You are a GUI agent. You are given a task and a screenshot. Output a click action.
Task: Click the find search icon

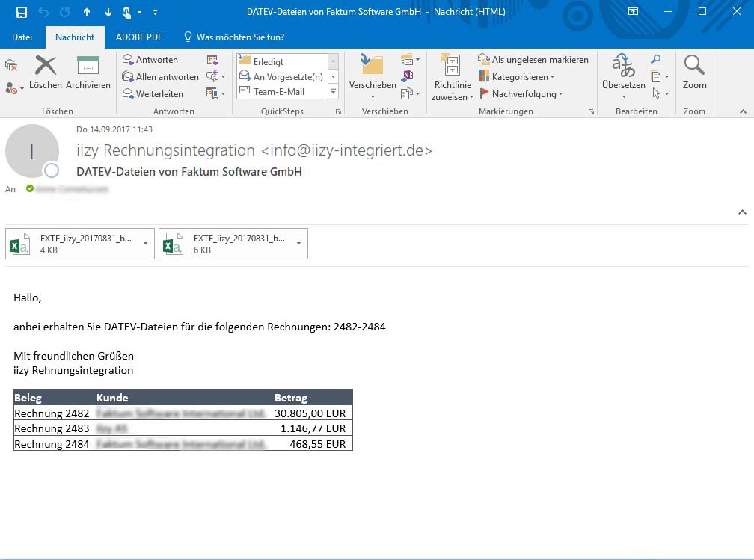[655, 59]
